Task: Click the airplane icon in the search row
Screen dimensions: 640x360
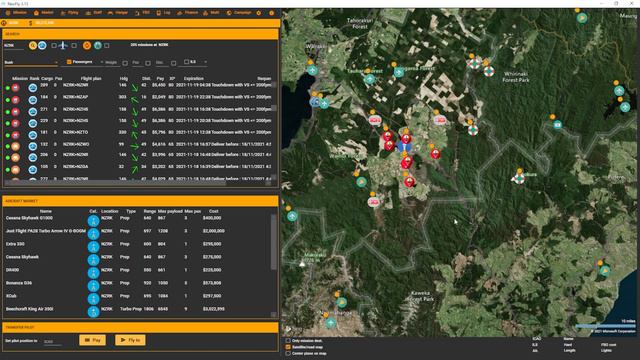Action: pyautogui.click(x=63, y=46)
